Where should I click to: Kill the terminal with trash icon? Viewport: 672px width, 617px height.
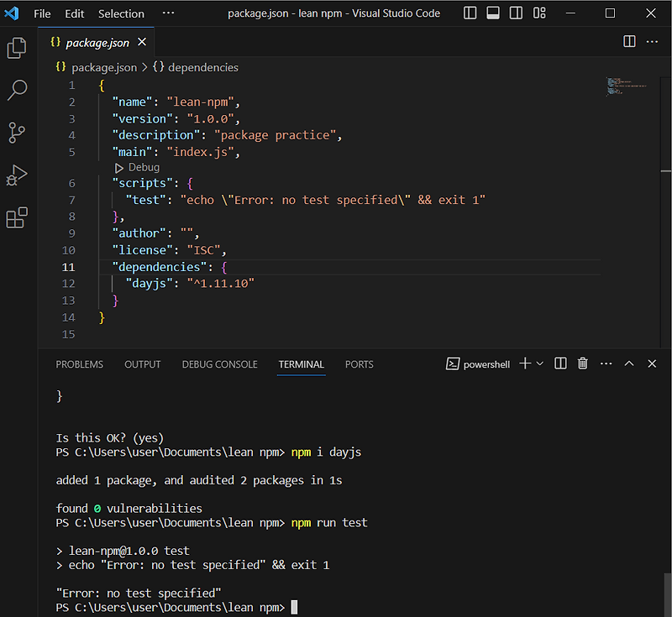tap(583, 363)
